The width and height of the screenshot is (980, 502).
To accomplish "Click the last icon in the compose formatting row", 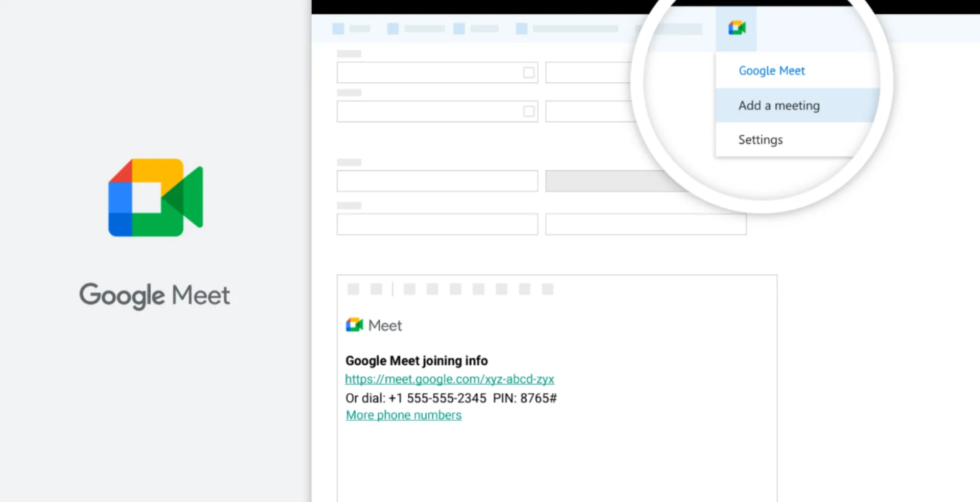I will click(x=547, y=289).
